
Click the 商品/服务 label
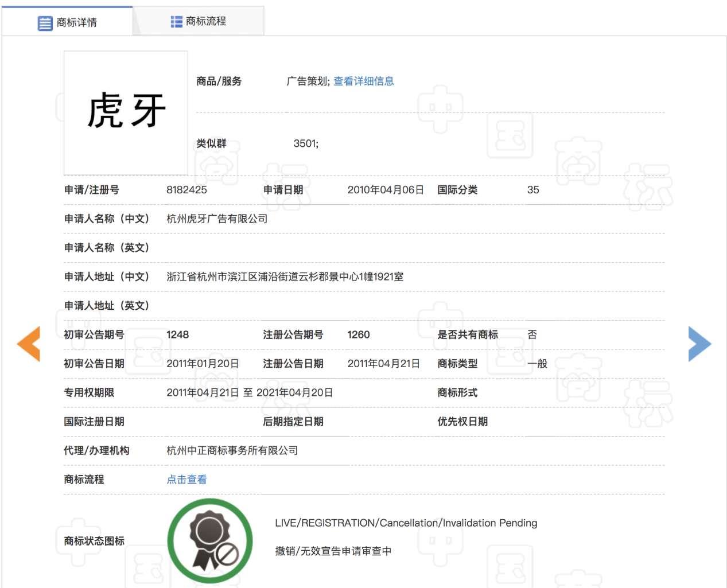pos(219,81)
